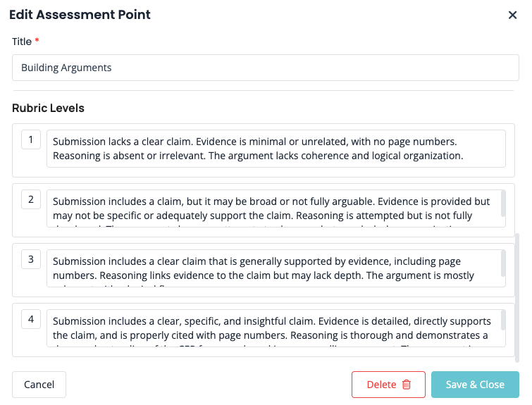Select the rubric level 1 number box

(31, 139)
